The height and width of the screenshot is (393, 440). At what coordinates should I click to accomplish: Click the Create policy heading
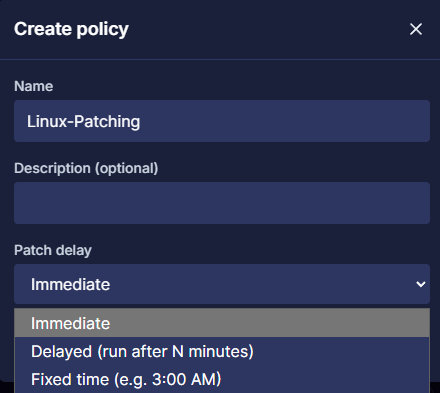point(71,29)
